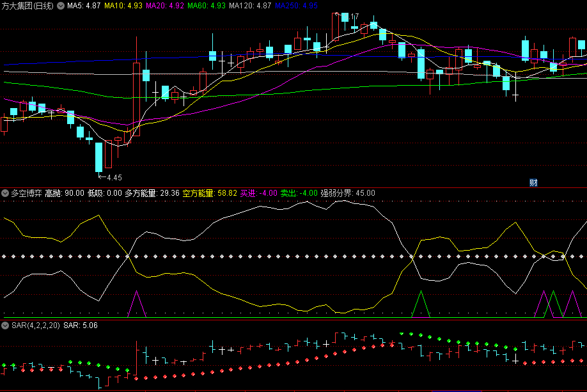Click the 空方能量: 58.82 yellow value
This screenshot has height=392, width=587.
pos(210,193)
